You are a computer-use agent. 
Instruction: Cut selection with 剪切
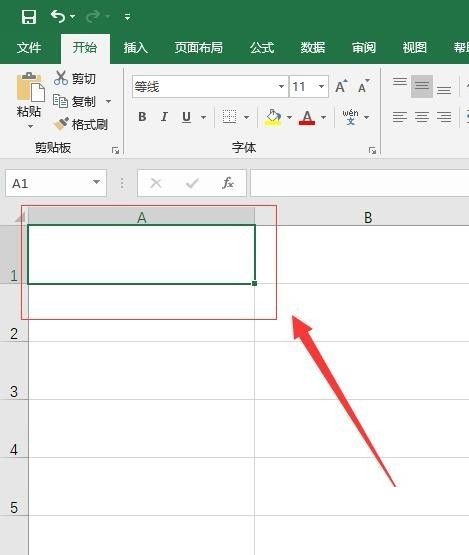coord(75,78)
